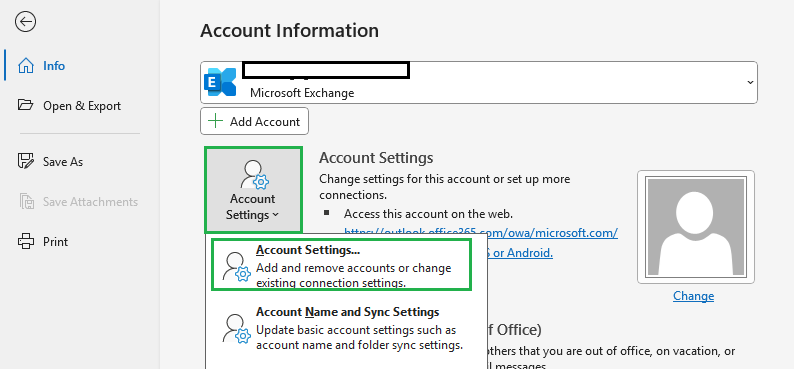Click the Microsoft Exchange logo icon
Image resolution: width=794 pixels, height=369 pixels.
click(x=220, y=82)
